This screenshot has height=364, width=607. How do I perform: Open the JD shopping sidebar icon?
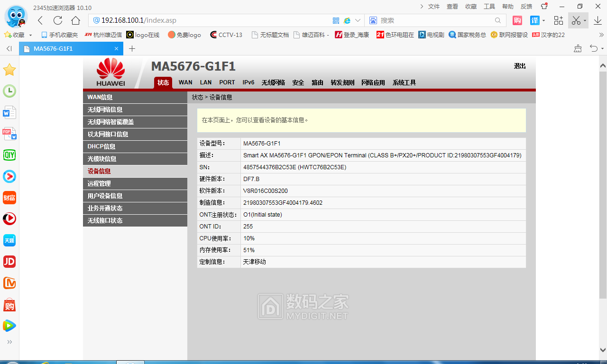(x=9, y=261)
